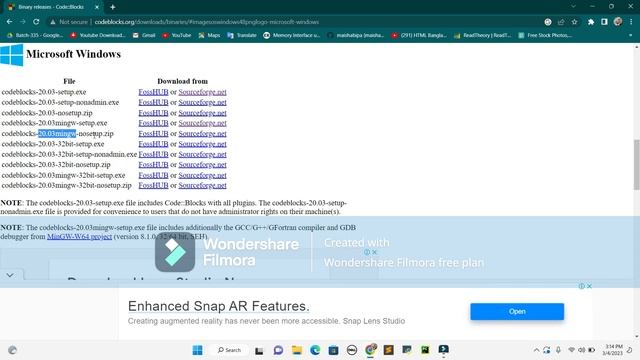Screen dimensions: 640x360
Task: Open Microsoft Store from taskbar
Action: (x=333, y=350)
